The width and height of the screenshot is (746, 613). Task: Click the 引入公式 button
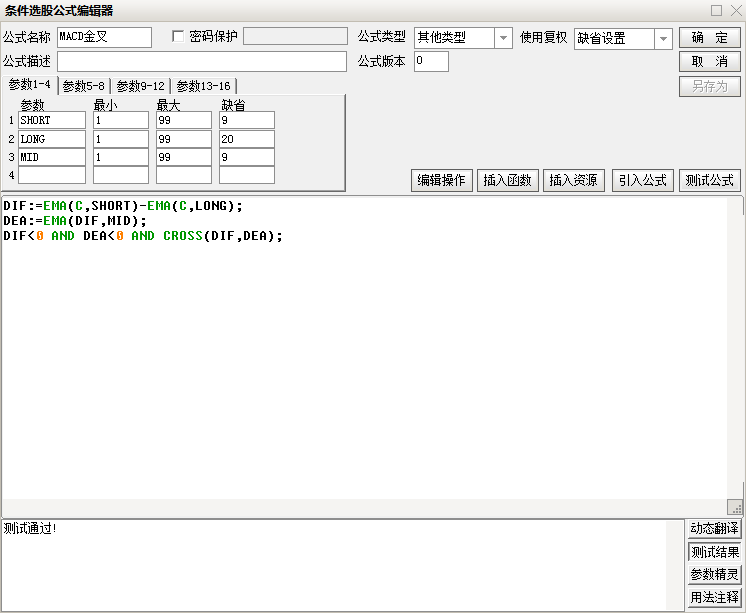tap(643, 180)
